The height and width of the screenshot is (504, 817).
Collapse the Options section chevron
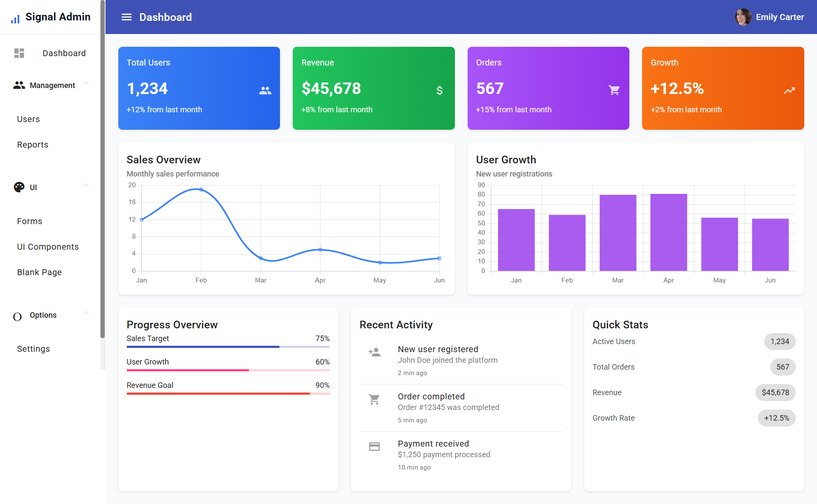(x=86, y=313)
